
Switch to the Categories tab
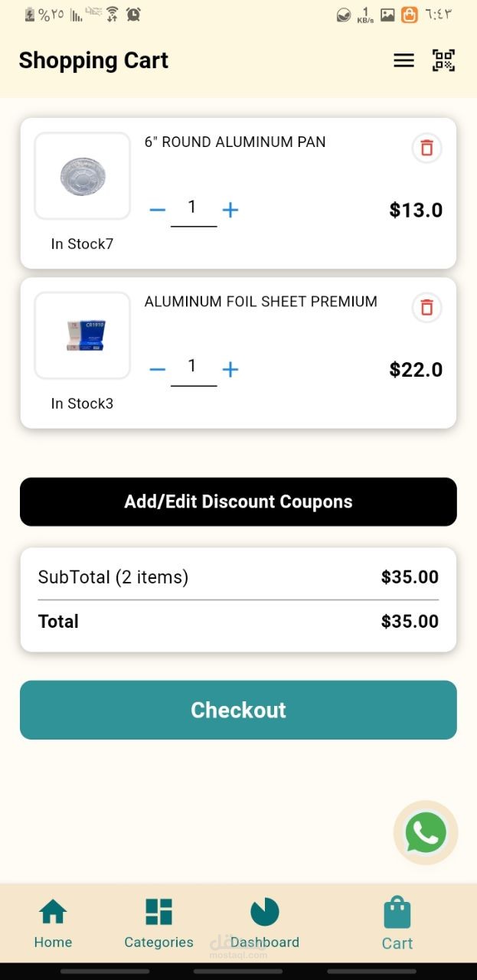(158, 923)
